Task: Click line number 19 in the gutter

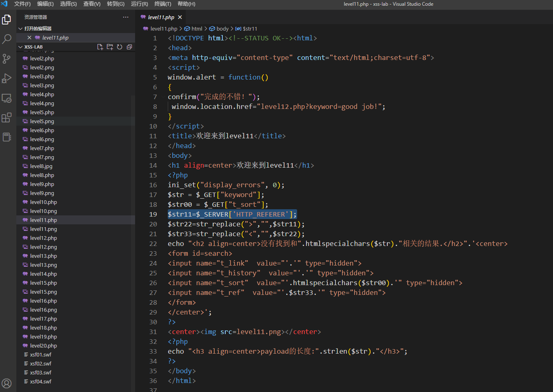Action: point(153,214)
